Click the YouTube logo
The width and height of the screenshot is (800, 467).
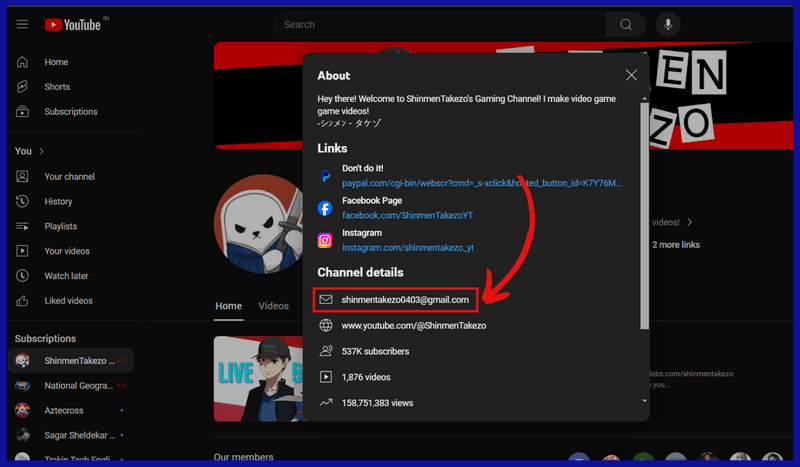pos(73,25)
